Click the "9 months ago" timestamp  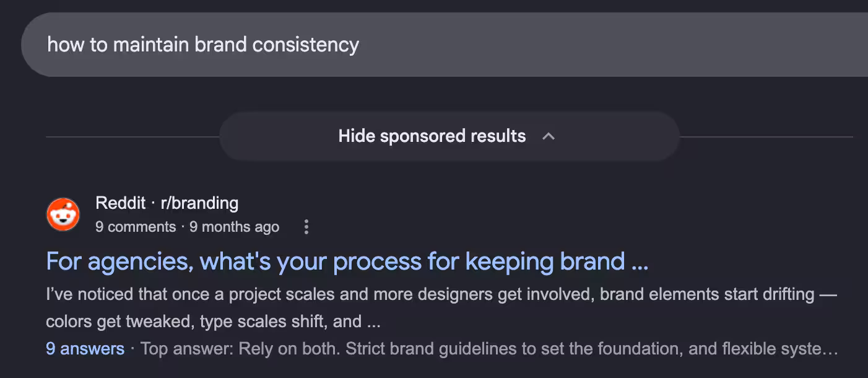tap(234, 227)
